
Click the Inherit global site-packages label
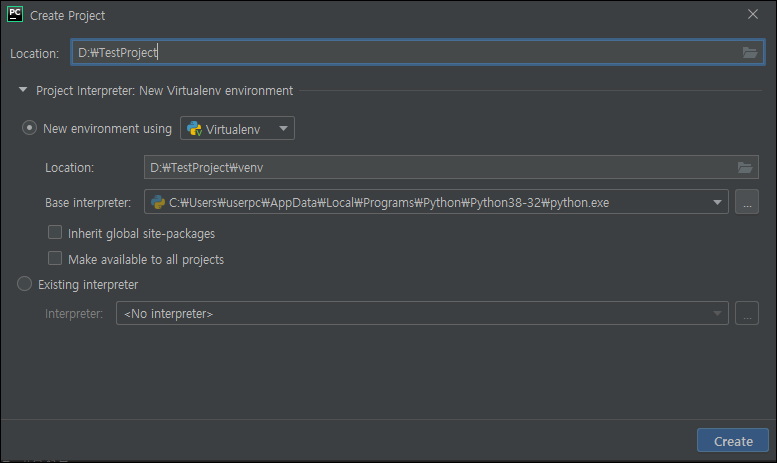click(x=142, y=233)
